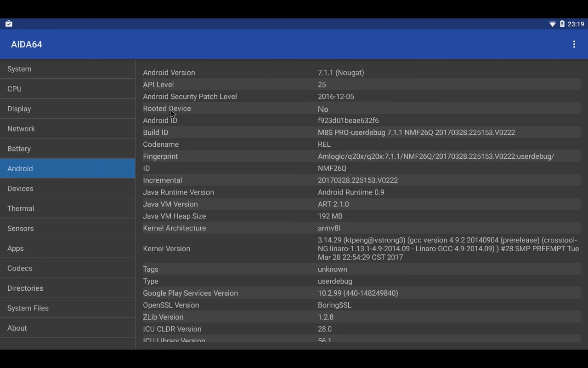The image size is (588, 368).
Task: Click the Amlogic/q20x fingerprint value
Action: [436, 156]
